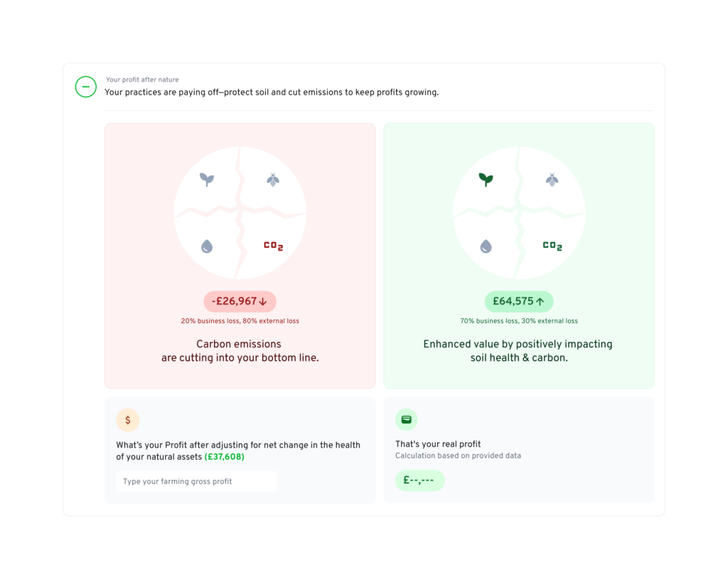Click the 70% business loss caption
Image resolution: width=728 pixels, height=579 pixels.
519,321
